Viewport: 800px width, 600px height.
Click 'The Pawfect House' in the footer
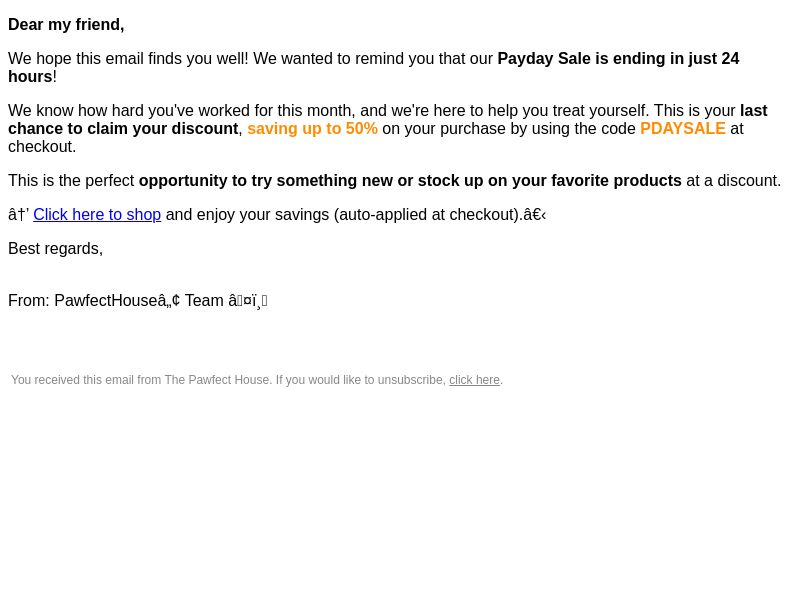[x=217, y=380]
